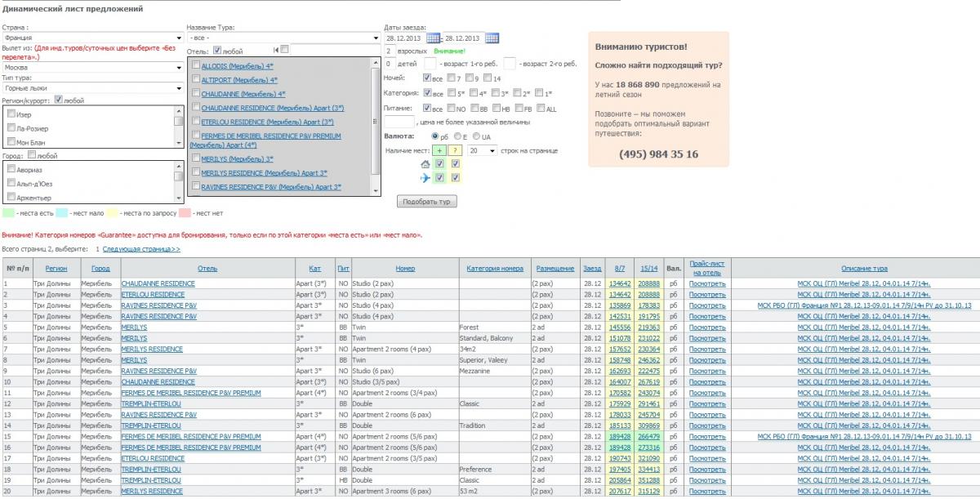Viewport: 980px width, 499px height.
Task: Check the Изер region checkbox
Action: point(11,114)
